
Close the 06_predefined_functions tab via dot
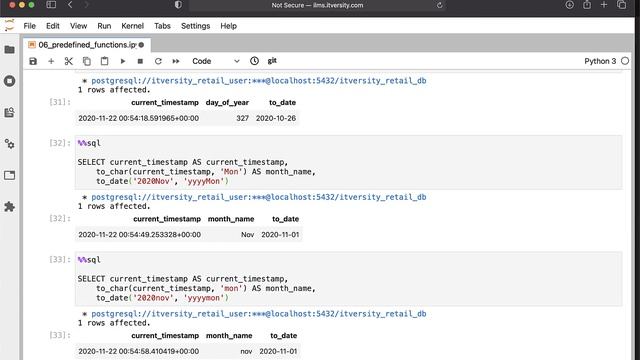pyautogui.click(x=141, y=45)
